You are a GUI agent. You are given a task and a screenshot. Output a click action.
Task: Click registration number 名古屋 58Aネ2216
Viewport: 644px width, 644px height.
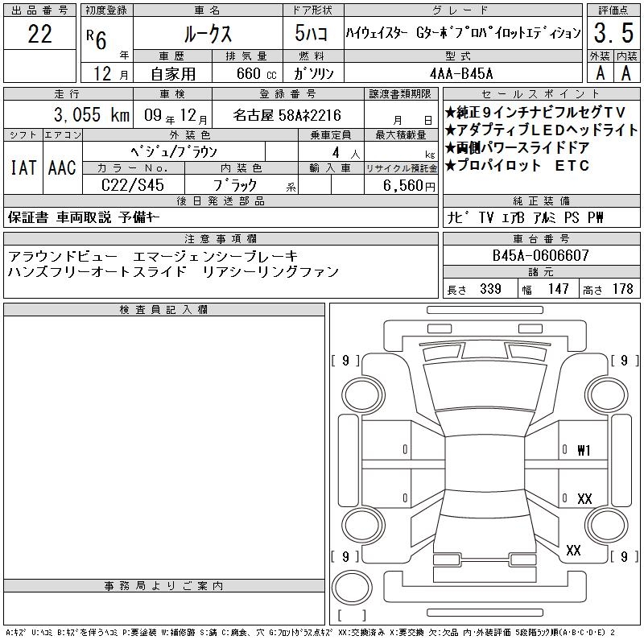click(x=287, y=115)
